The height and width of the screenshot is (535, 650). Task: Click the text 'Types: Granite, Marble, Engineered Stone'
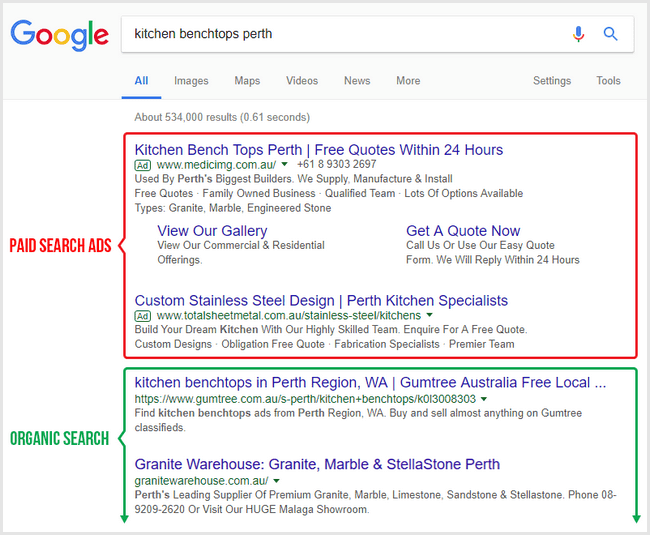point(233,208)
